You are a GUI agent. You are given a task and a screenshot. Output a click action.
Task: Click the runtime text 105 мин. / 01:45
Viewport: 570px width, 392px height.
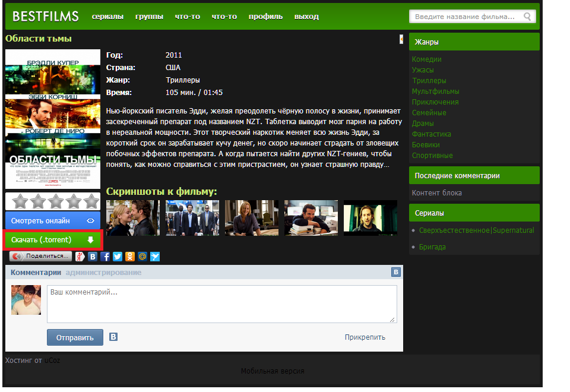point(194,93)
